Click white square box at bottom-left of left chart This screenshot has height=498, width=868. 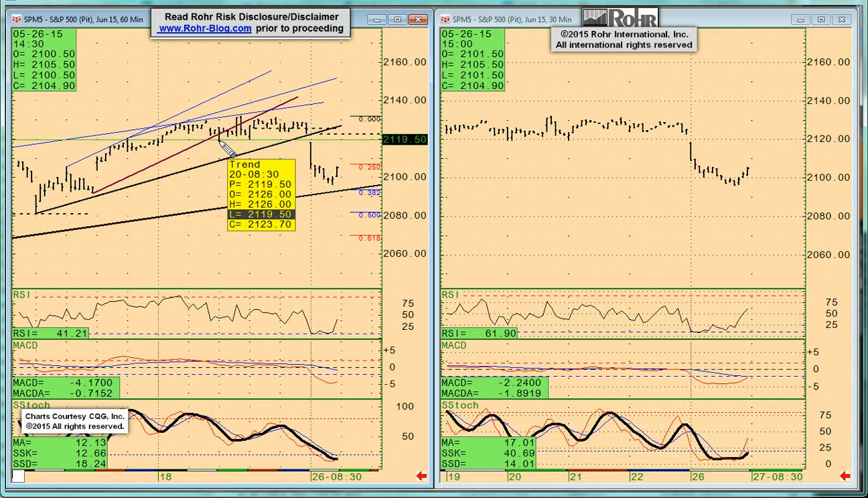tap(18, 476)
